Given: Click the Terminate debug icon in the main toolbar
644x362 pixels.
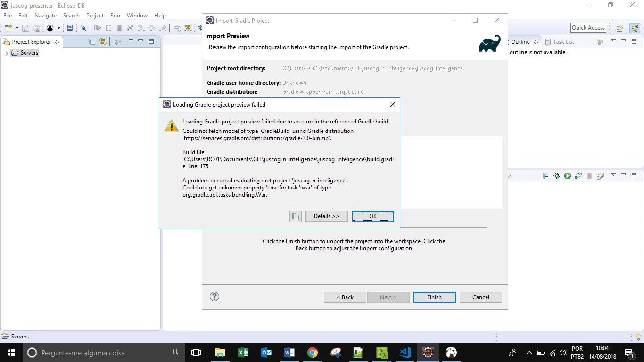Looking at the screenshot, I should (119, 28).
